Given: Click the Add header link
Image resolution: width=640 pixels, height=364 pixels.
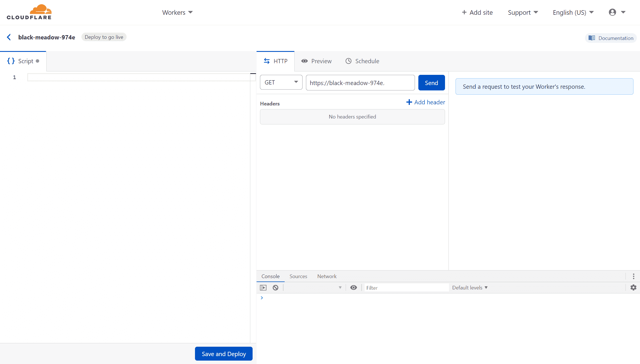Looking at the screenshot, I should 425,102.
